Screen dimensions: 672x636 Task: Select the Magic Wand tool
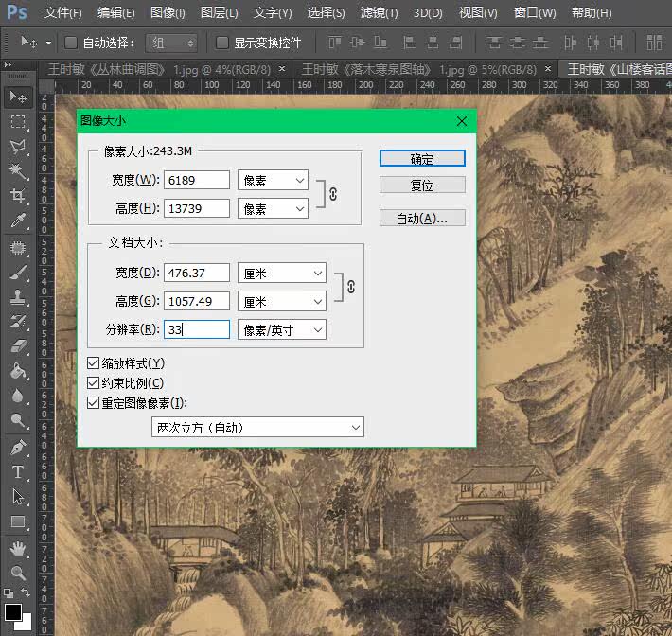18,171
